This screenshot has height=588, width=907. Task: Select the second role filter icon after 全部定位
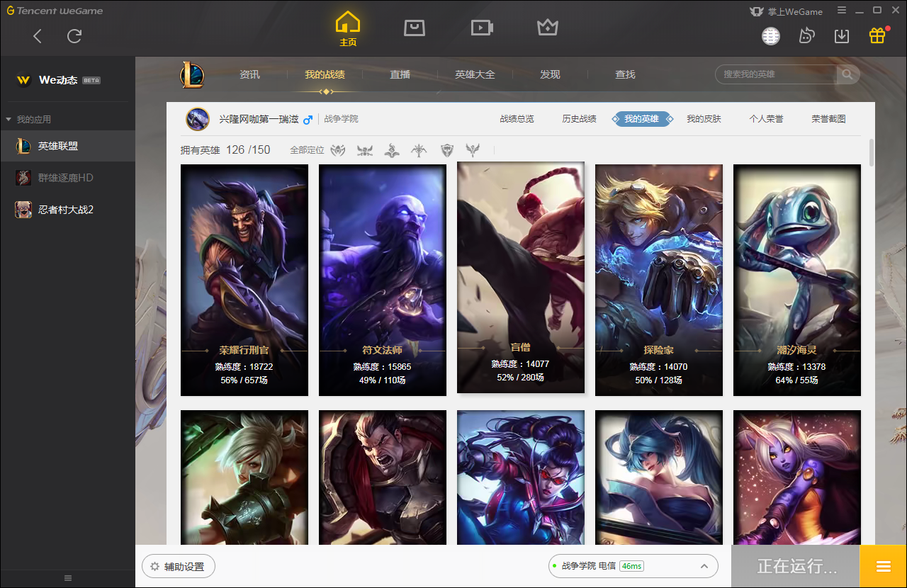(x=365, y=150)
